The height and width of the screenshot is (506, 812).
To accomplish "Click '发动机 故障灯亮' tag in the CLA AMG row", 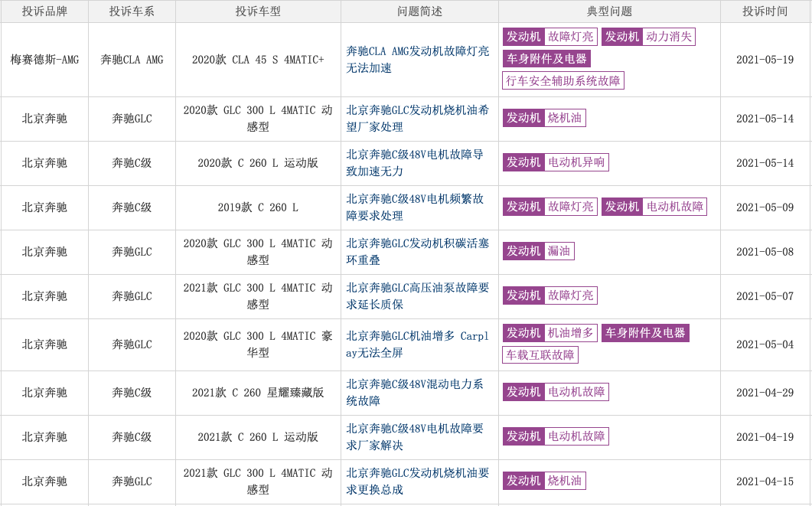I will click(549, 37).
